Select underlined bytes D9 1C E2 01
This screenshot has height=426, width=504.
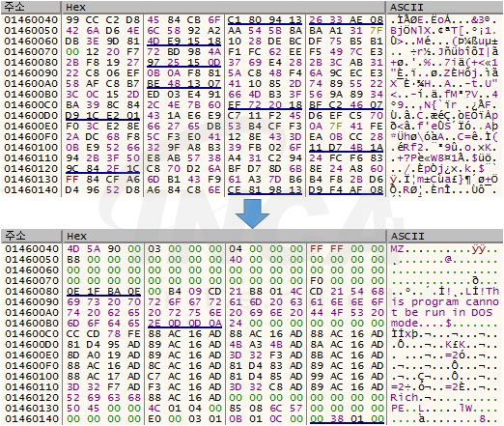[102, 116]
